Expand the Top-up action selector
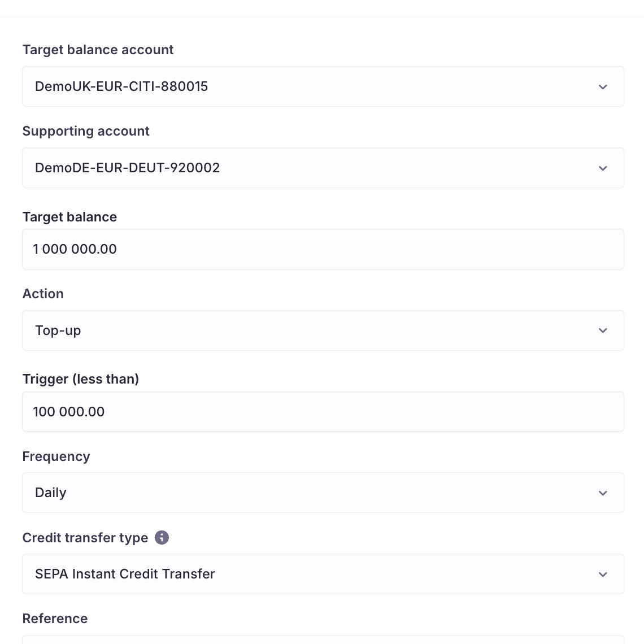 tap(323, 330)
